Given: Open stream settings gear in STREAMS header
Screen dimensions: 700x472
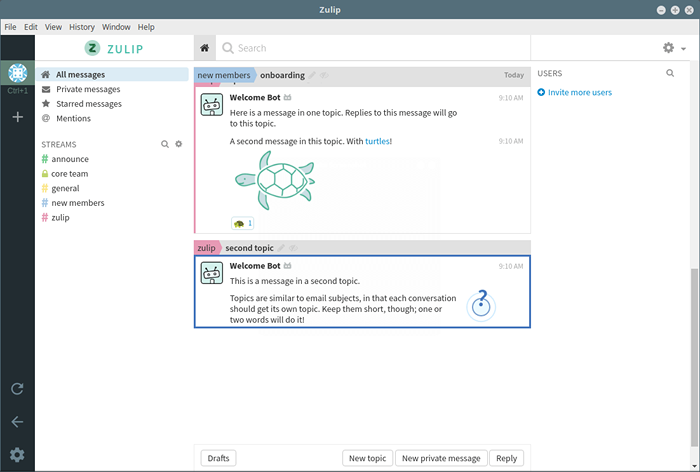Looking at the screenshot, I should 179,144.
